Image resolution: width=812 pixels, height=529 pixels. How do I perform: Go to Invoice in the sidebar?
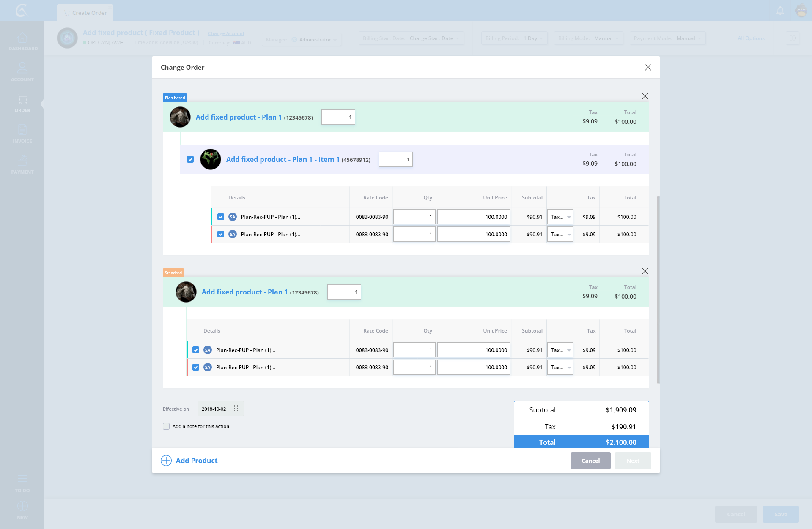[22, 134]
